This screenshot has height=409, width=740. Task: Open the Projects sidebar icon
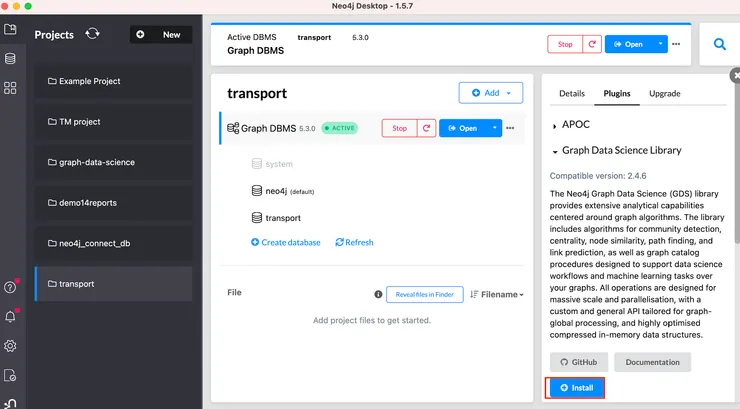coord(10,29)
